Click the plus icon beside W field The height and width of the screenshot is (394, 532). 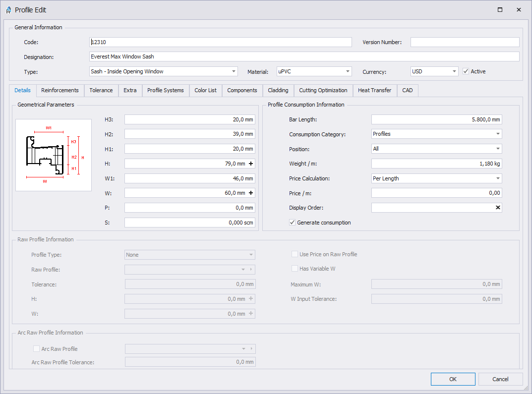click(x=250, y=193)
